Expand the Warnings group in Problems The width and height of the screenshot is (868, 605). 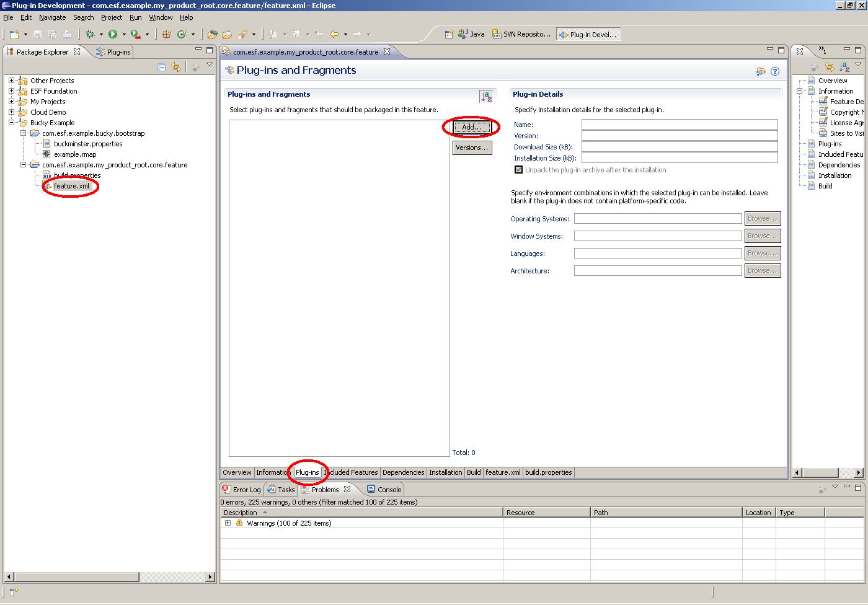(x=228, y=523)
